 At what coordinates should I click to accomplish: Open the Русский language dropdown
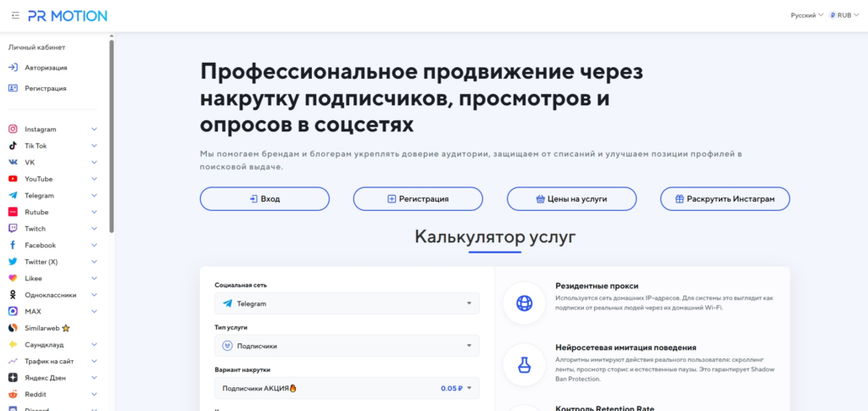point(807,15)
